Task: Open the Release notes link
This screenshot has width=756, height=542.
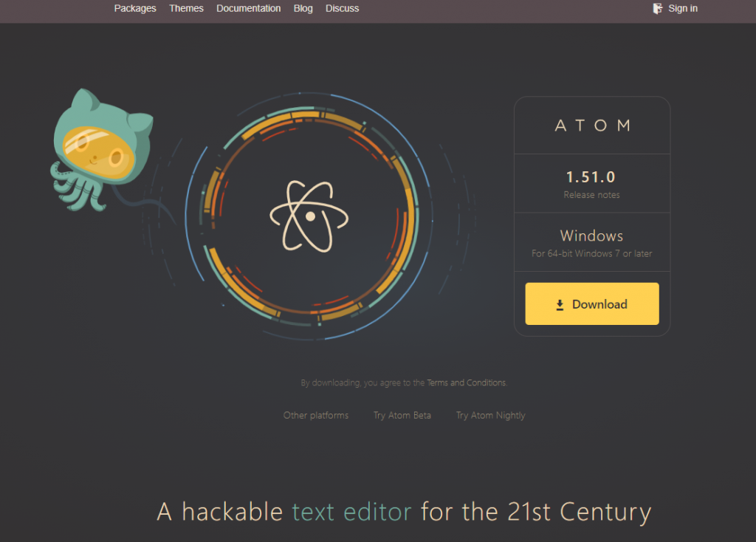Action: coord(591,195)
